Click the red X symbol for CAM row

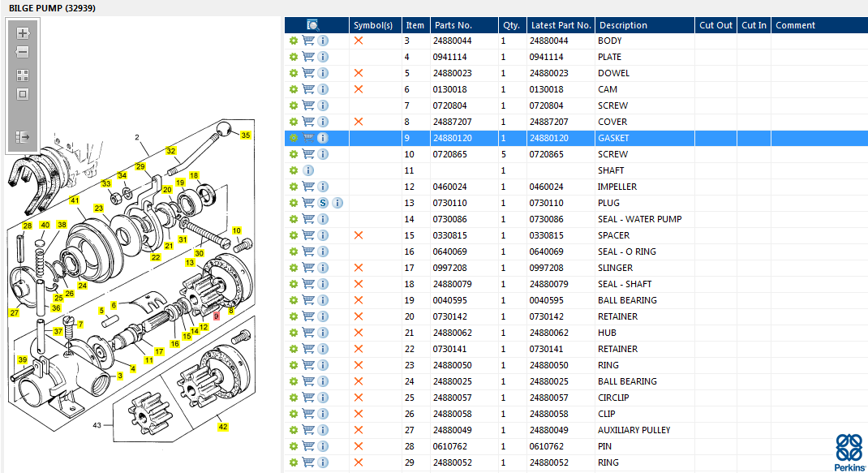(359, 89)
